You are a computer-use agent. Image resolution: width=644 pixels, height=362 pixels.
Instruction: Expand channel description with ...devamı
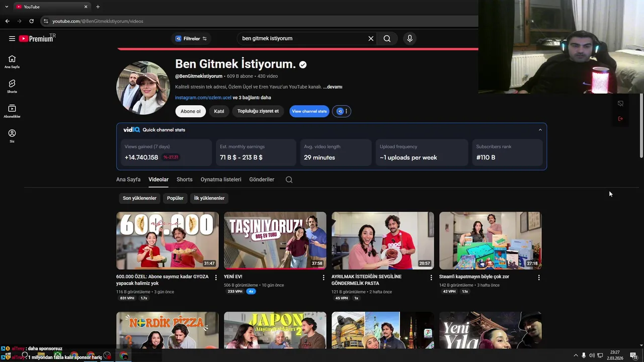[333, 86]
